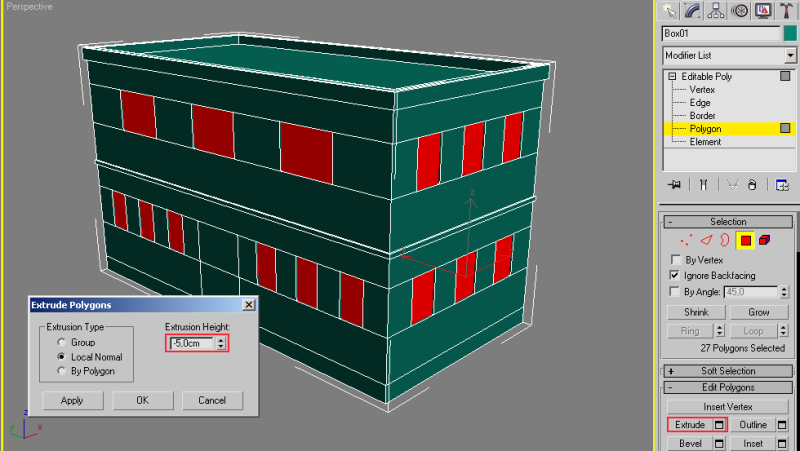Image resolution: width=800 pixels, height=451 pixels.
Task: Select Local Normal extrusion type radio
Action: (x=62, y=357)
